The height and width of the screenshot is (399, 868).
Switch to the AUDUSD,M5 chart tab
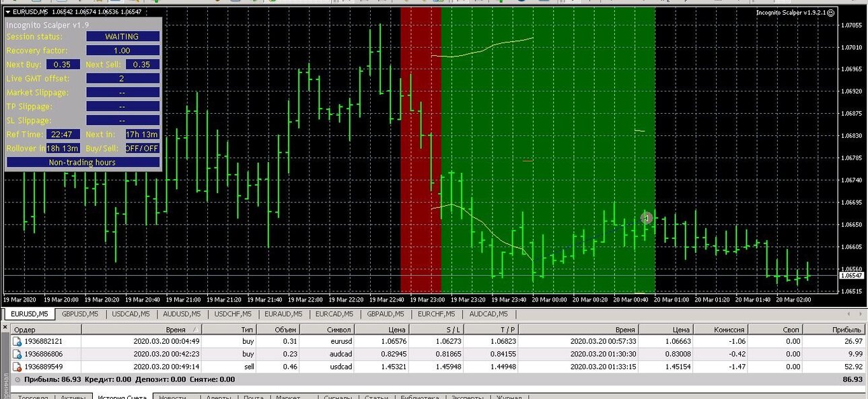pos(182,314)
